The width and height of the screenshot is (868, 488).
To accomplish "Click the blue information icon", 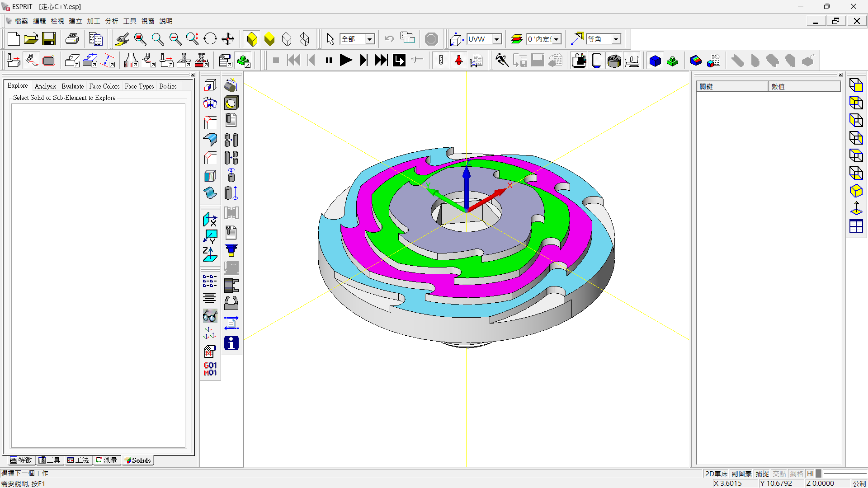I will click(x=231, y=343).
